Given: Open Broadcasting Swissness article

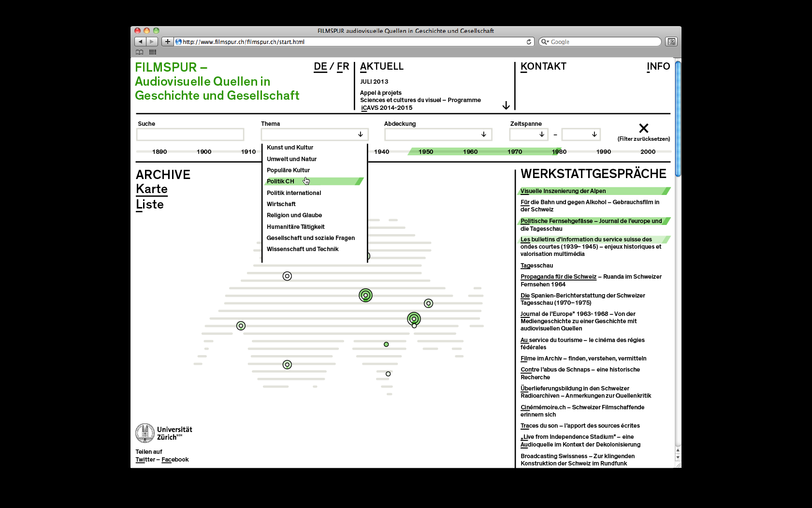Looking at the screenshot, I should tap(578, 460).
